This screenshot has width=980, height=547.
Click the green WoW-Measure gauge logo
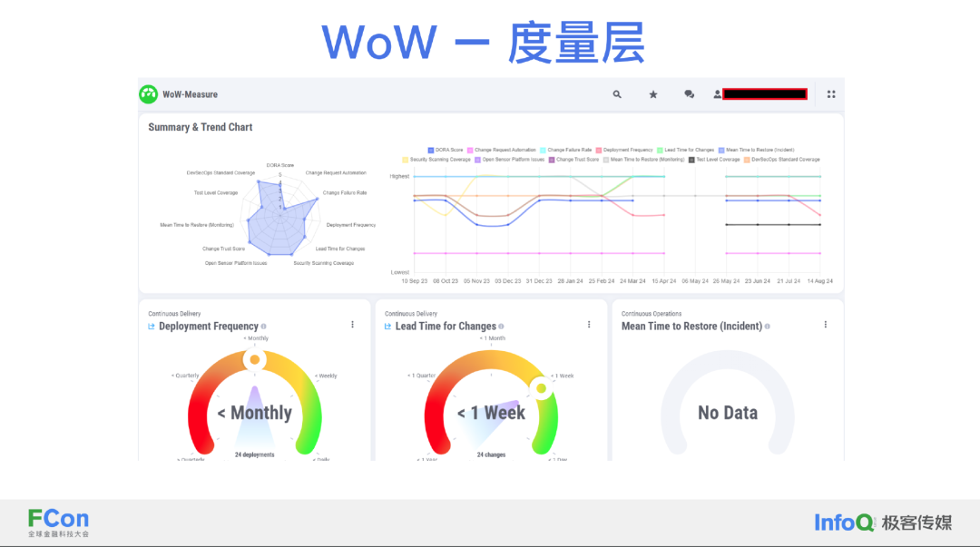coord(148,94)
